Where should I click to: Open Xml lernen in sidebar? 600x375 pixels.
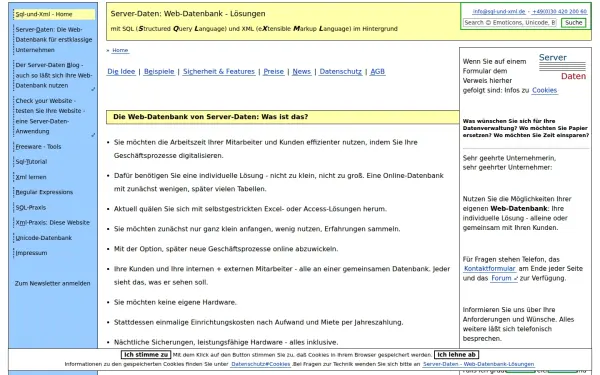pos(31,177)
